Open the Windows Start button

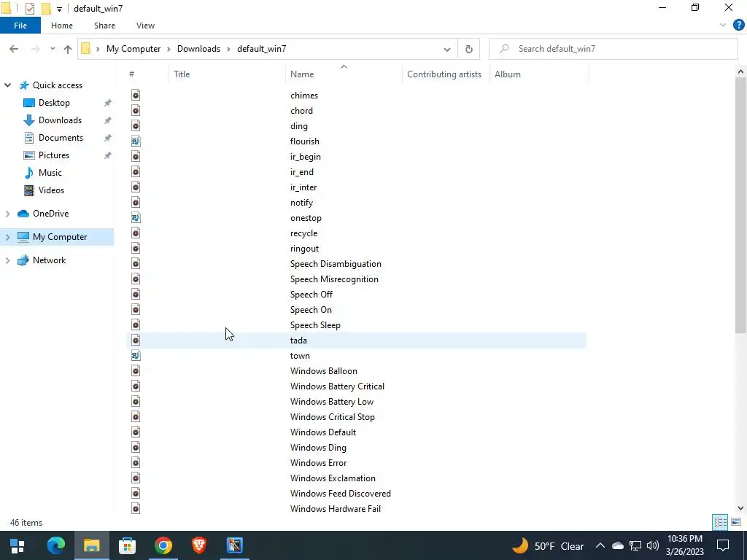pos(18,545)
